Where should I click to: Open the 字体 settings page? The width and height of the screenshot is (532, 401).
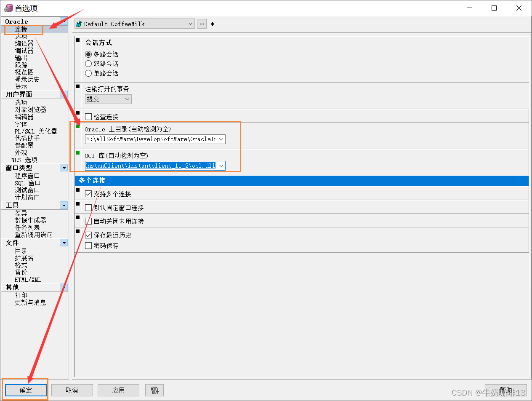pyautogui.click(x=21, y=124)
